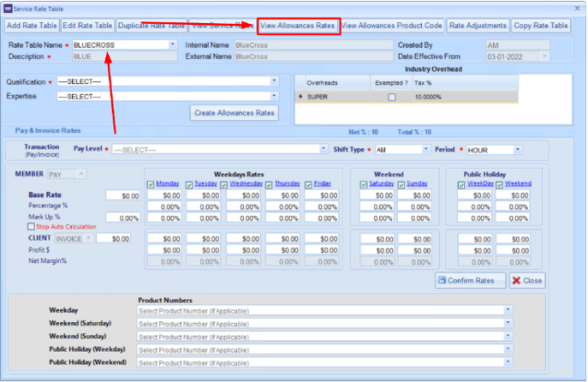Open Rate Adjustments
Viewport: 588px width, 382px height.
[478, 26]
